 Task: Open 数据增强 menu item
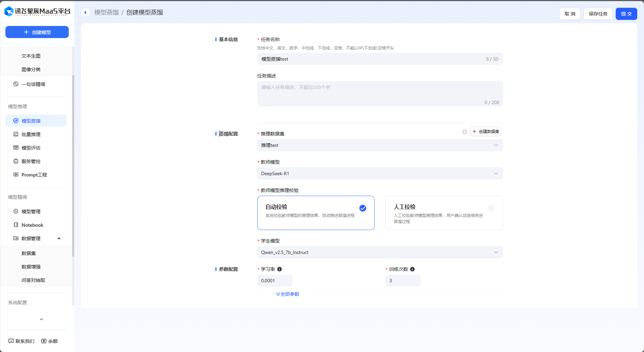tap(31, 267)
